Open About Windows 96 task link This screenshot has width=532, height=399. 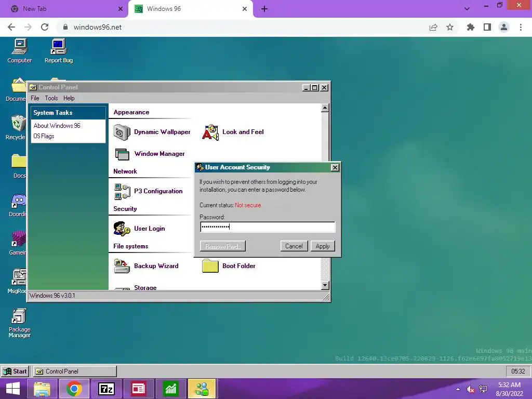57,126
